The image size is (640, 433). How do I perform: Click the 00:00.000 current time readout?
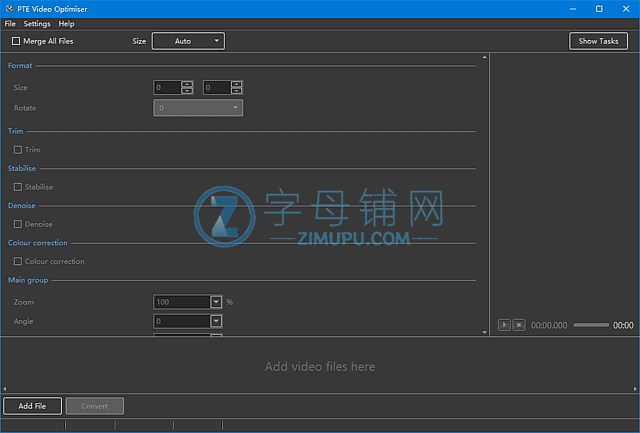549,325
